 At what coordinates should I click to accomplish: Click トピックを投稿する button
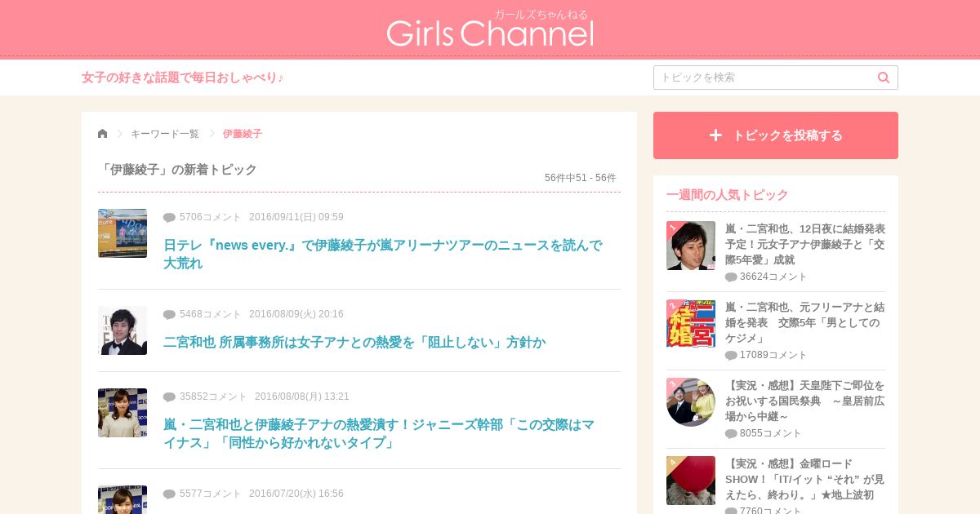tap(776, 135)
